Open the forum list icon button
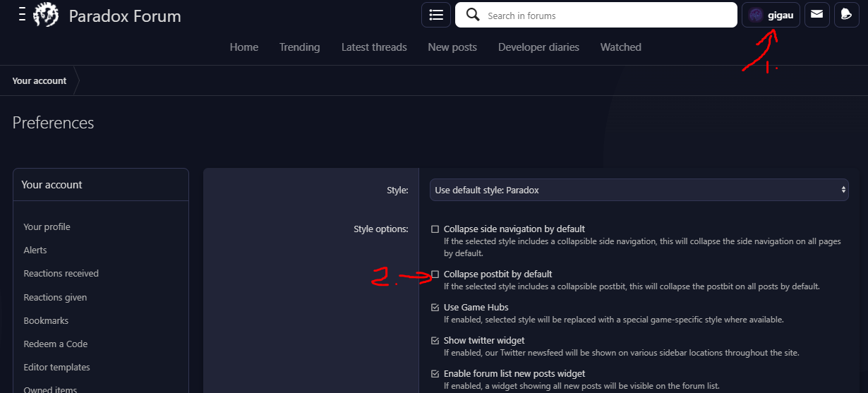The height and width of the screenshot is (393, 868). (435, 15)
